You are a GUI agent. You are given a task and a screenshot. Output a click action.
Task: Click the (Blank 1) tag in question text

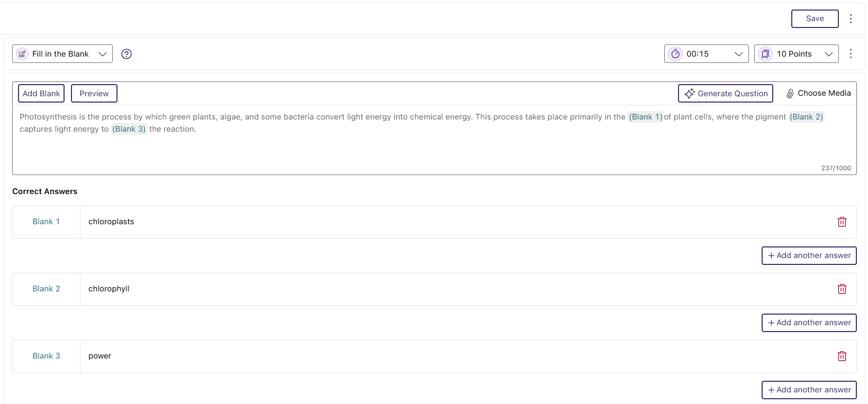point(646,117)
